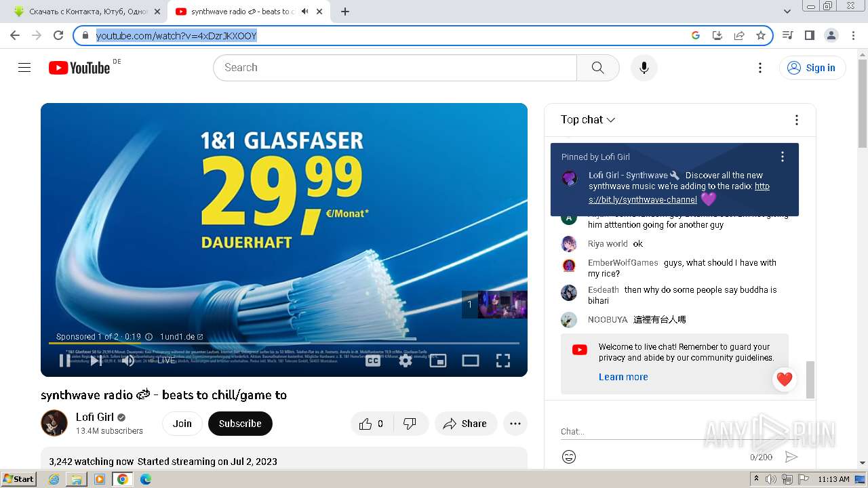Viewport: 868px width, 488px height.
Task: Open Lofi Girl channel avatar
Action: click(x=54, y=424)
